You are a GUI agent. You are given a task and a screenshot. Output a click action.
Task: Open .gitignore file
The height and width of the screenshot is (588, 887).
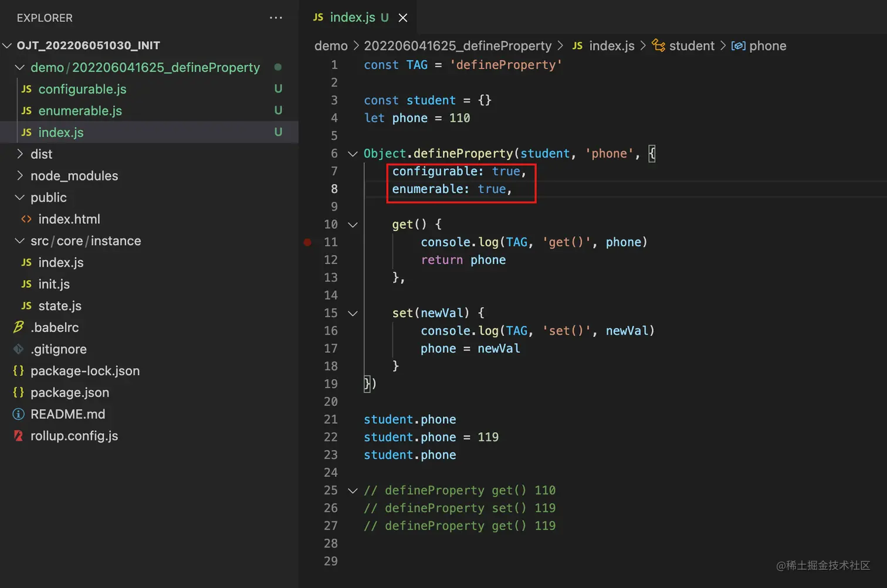[149, 349]
